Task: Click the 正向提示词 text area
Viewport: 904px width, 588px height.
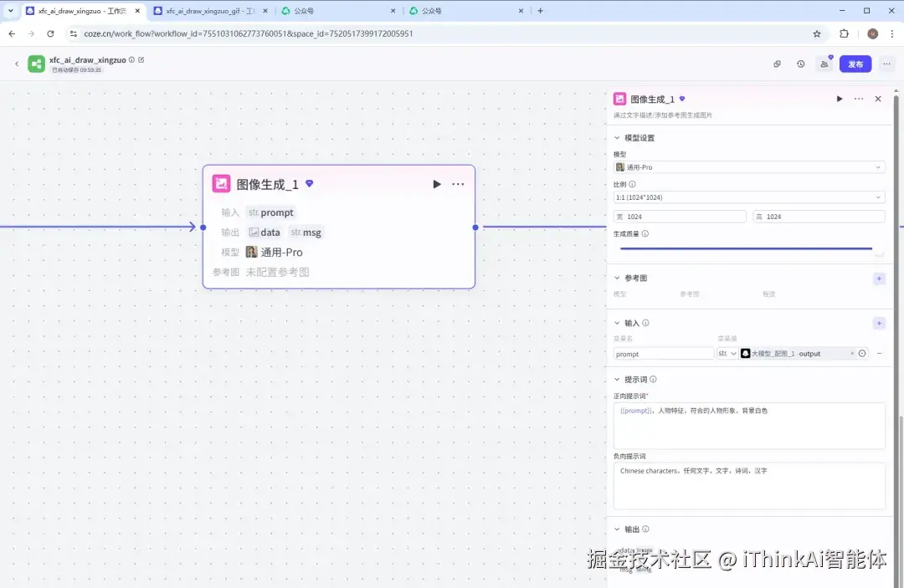Action: tap(749, 426)
